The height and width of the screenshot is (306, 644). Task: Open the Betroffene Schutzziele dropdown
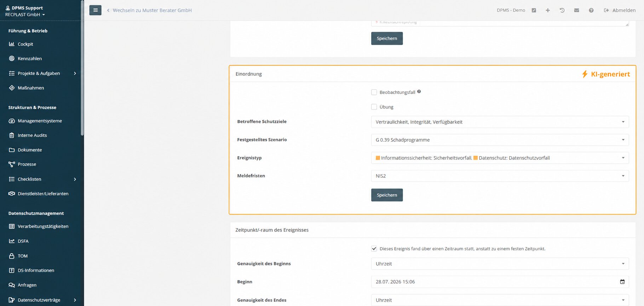(500, 122)
